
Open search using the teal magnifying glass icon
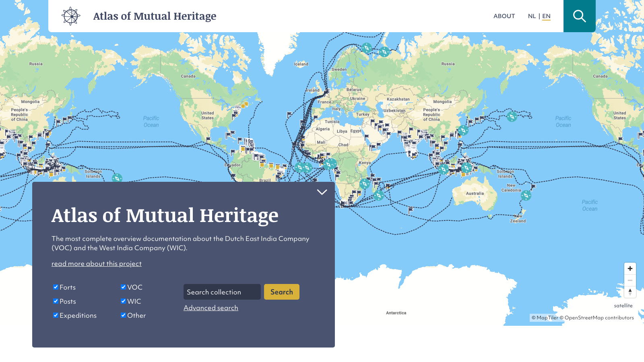tap(579, 16)
